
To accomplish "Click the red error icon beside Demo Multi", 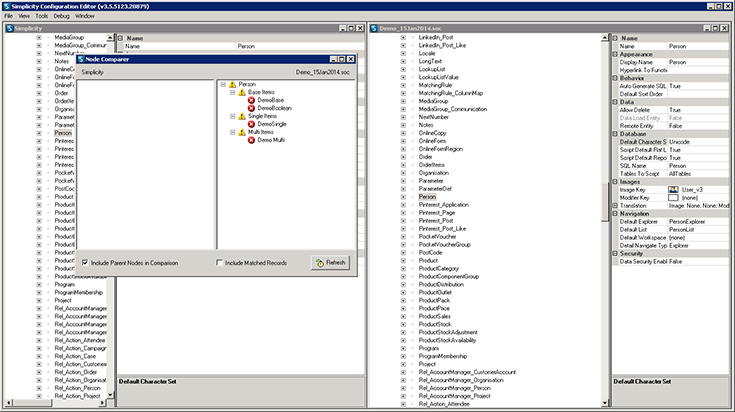I will point(251,140).
